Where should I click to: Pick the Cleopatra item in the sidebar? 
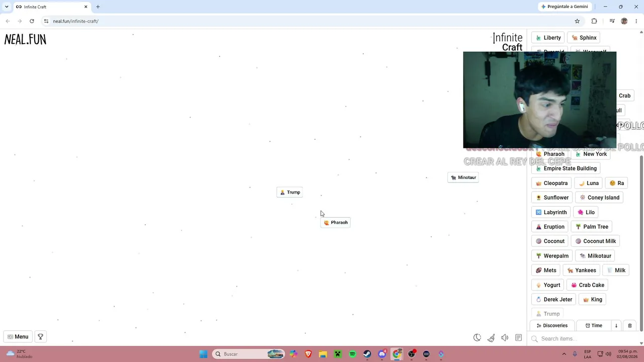pyautogui.click(x=551, y=183)
